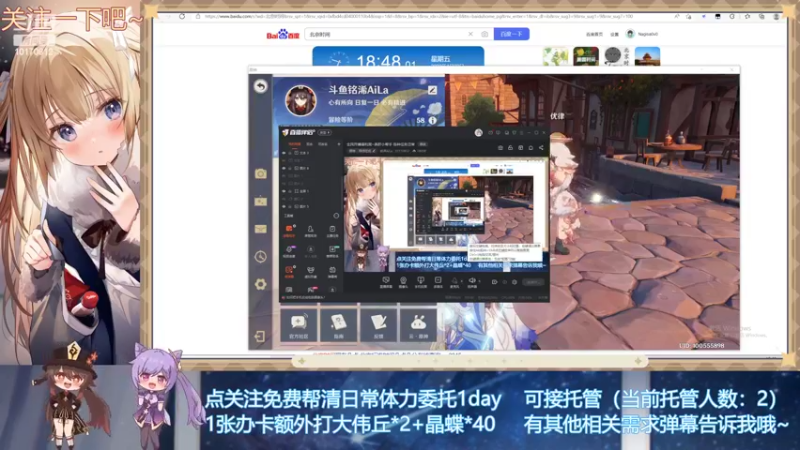Viewport: 800px width, 450px height.
Task: Open the 指南 tile
Action: 338,325
